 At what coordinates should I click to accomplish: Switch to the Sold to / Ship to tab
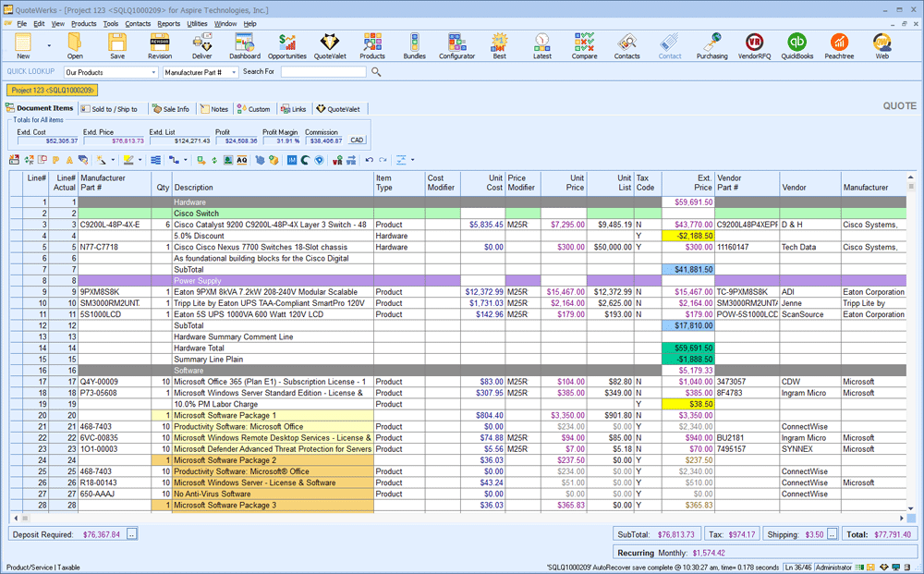point(111,108)
